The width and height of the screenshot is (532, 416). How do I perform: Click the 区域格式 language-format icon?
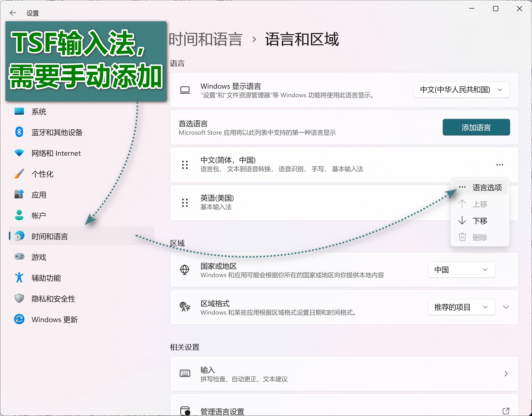point(185,307)
